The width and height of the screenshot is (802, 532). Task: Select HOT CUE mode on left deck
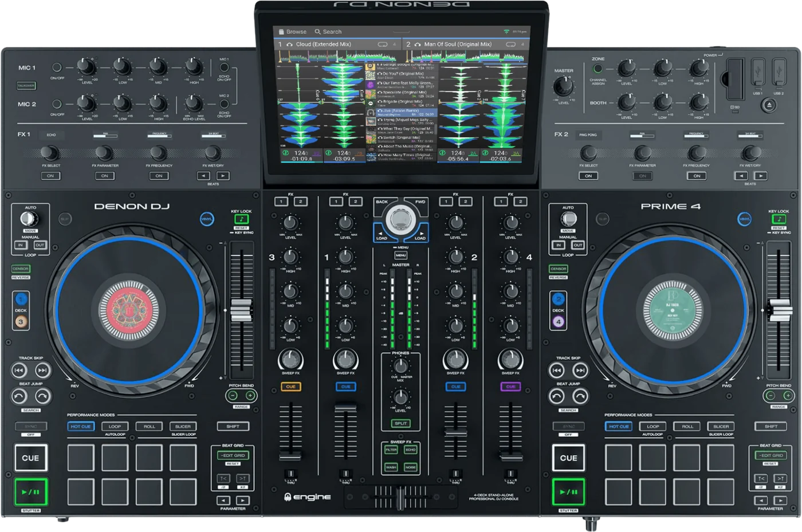[x=81, y=426]
